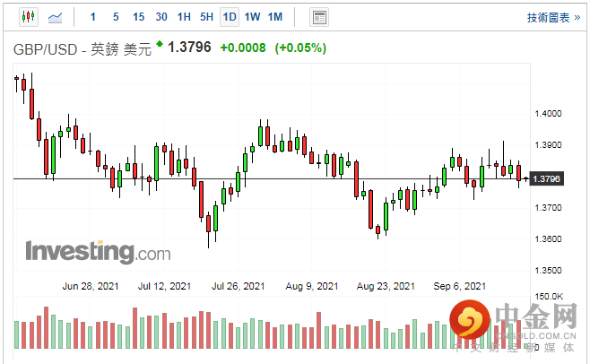Select the 15 minute timeframe
This screenshot has width=590, height=364.
(x=138, y=17)
